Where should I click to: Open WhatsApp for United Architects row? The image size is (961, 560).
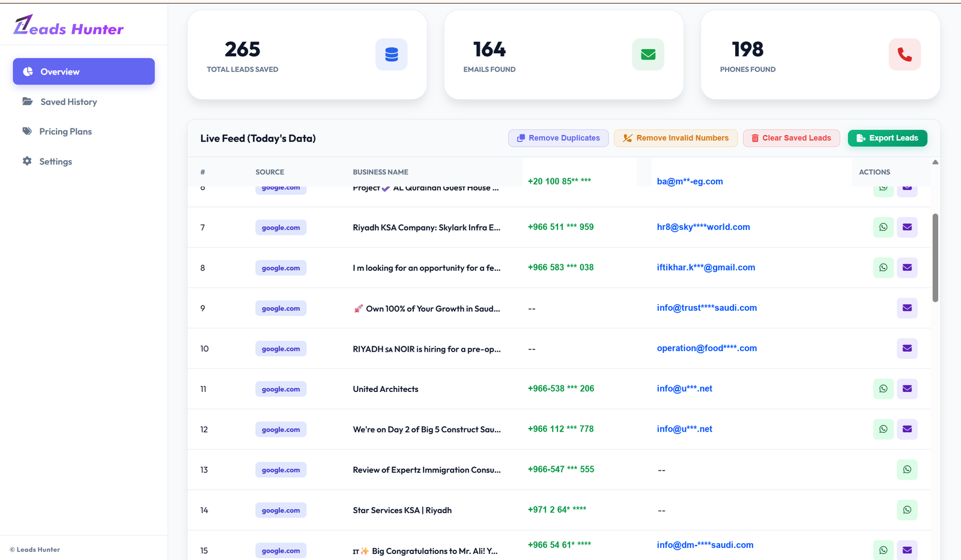pyautogui.click(x=883, y=388)
